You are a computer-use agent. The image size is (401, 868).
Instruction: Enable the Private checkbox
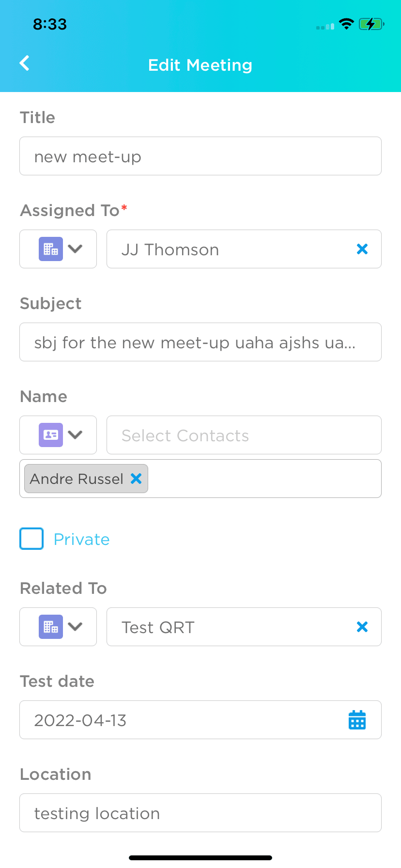pos(31,539)
